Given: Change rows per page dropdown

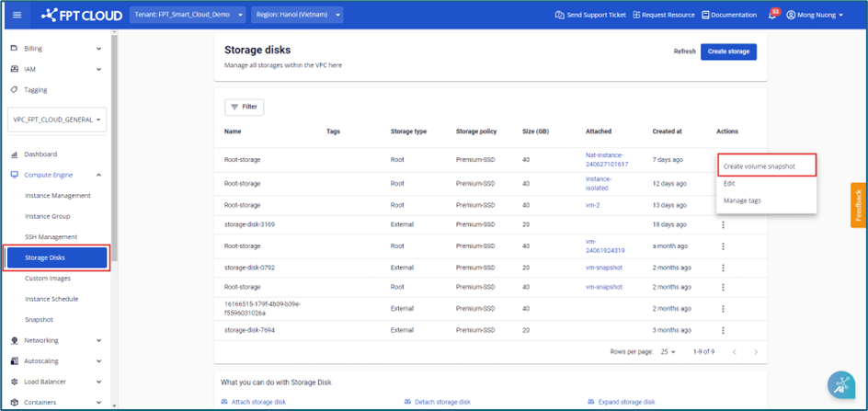Looking at the screenshot, I should 667,352.
